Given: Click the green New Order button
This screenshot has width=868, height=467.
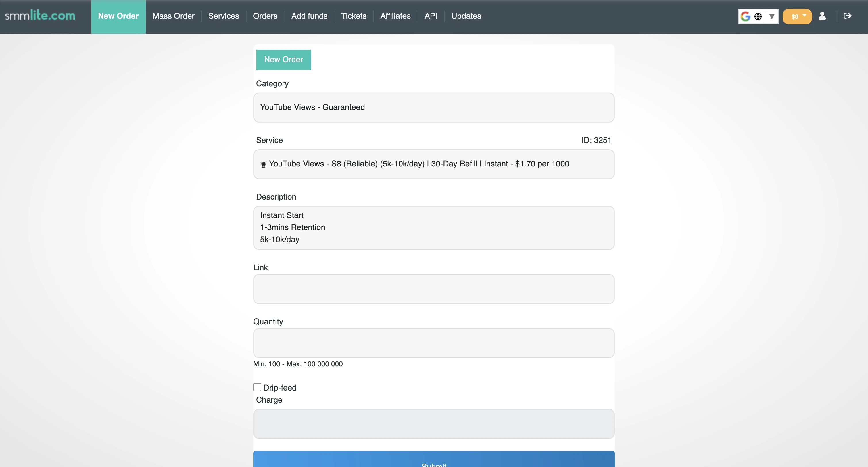Looking at the screenshot, I should point(283,60).
